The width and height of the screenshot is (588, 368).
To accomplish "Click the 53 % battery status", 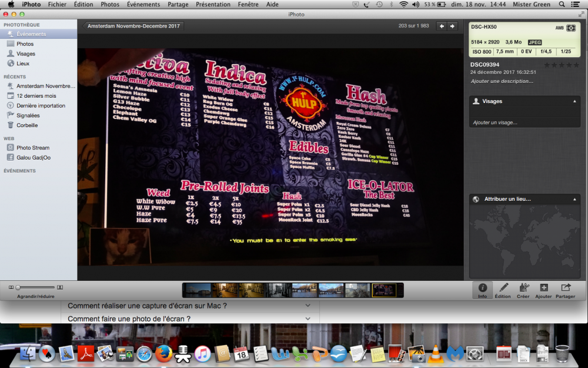I will [435, 5].
